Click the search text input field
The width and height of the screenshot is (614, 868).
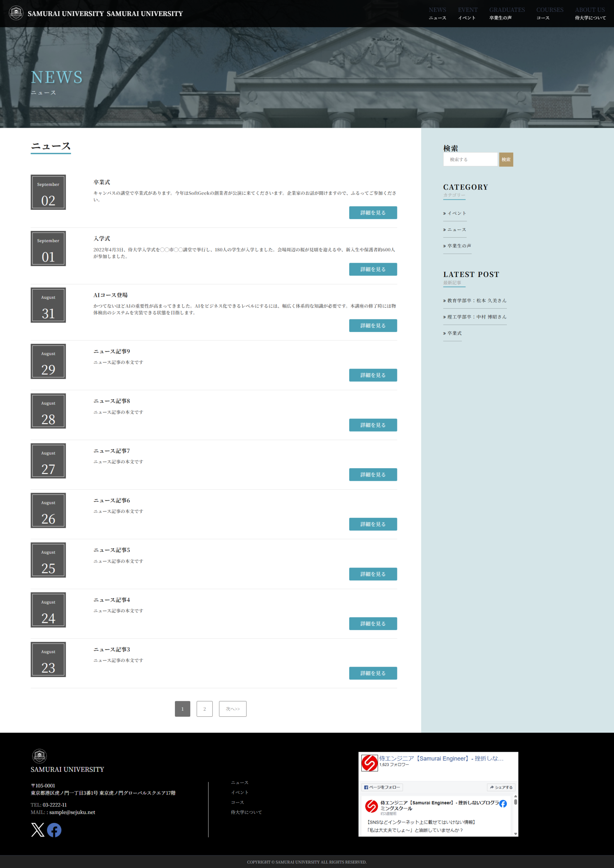[x=470, y=160]
